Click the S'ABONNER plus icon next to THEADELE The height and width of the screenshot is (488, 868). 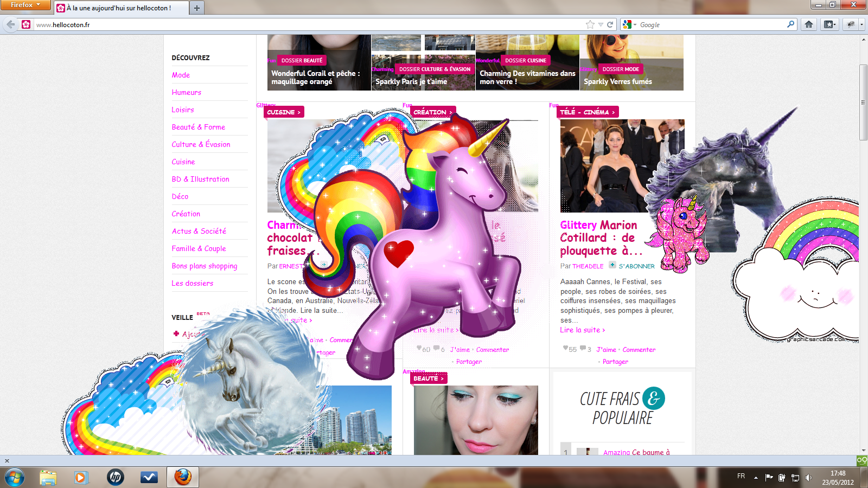[612, 265]
